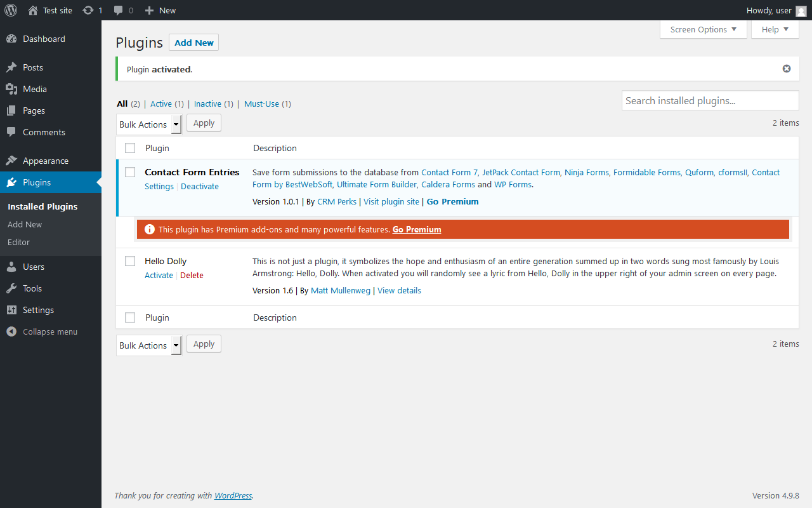
Task: Click the user avatar next to Howdy
Action: 801,11
